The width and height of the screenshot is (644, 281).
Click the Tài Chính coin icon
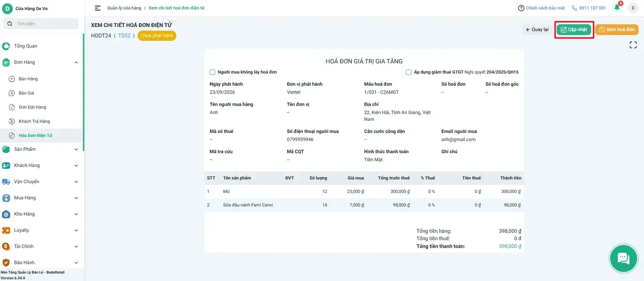tap(6, 246)
